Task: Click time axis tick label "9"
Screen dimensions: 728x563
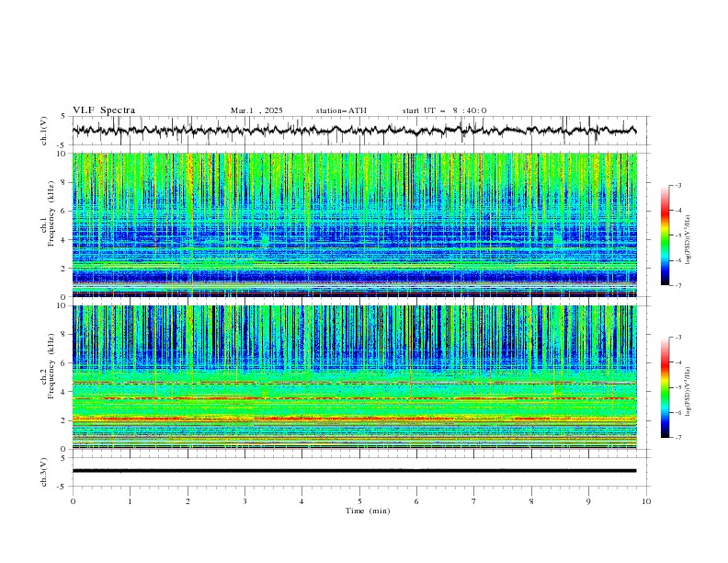Action: click(x=588, y=501)
